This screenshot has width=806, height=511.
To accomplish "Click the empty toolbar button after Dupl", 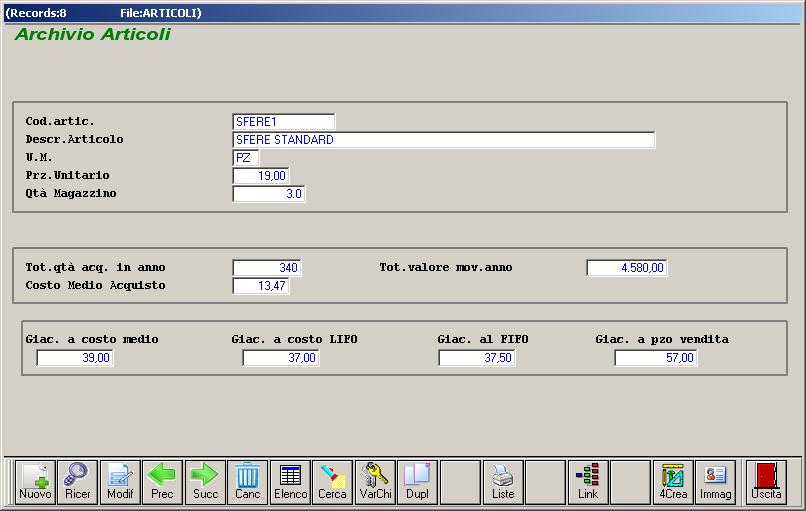I will [x=460, y=482].
